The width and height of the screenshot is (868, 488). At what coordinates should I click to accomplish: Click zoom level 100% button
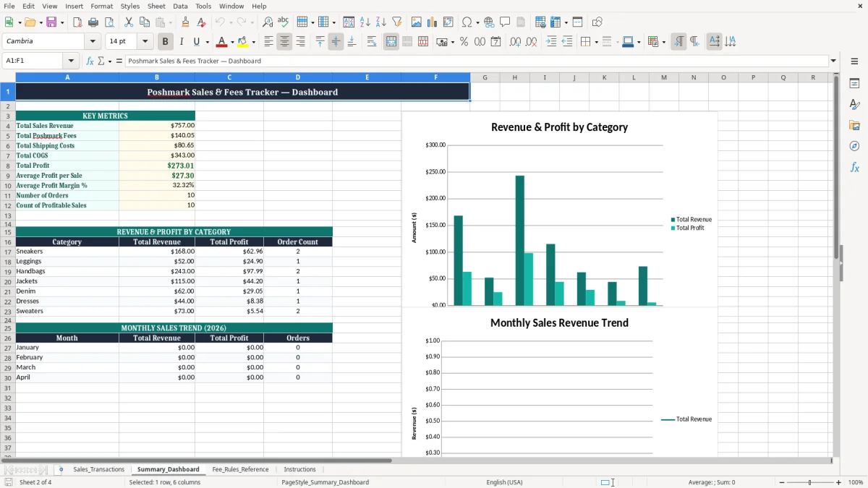pos(855,482)
